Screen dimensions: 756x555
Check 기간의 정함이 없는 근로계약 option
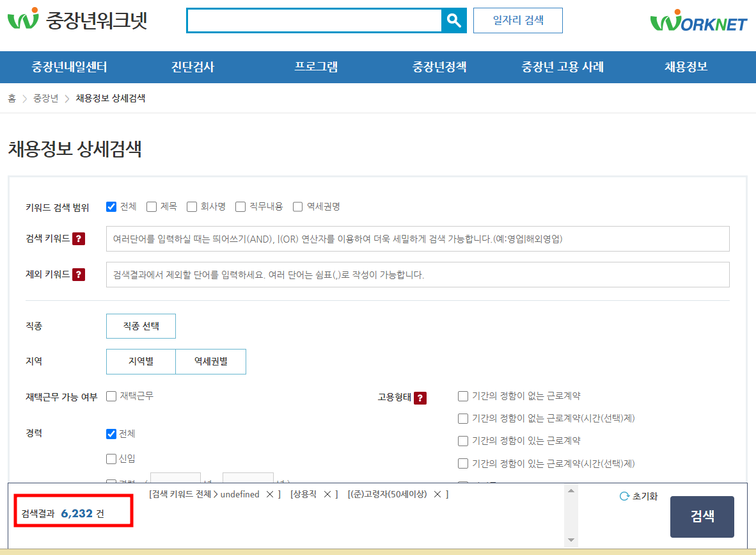[462, 396]
